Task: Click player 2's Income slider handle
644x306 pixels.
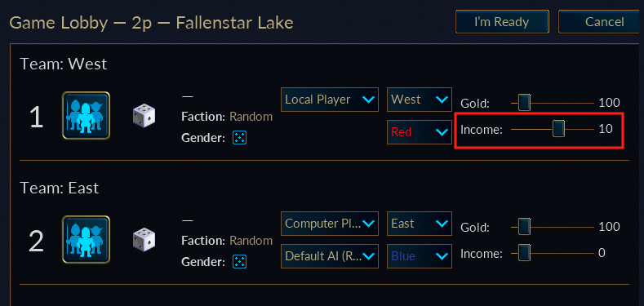Action: click(524, 253)
